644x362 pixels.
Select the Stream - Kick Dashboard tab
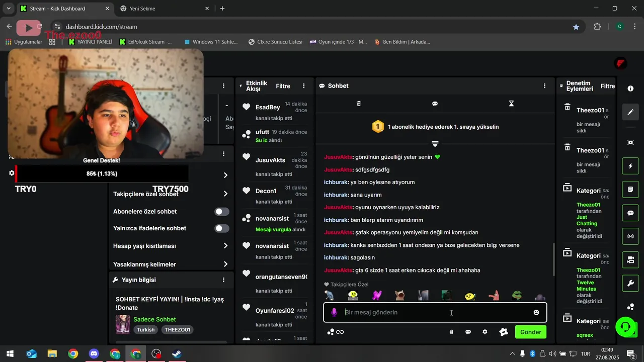pyautogui.click(x=65, y=9)
